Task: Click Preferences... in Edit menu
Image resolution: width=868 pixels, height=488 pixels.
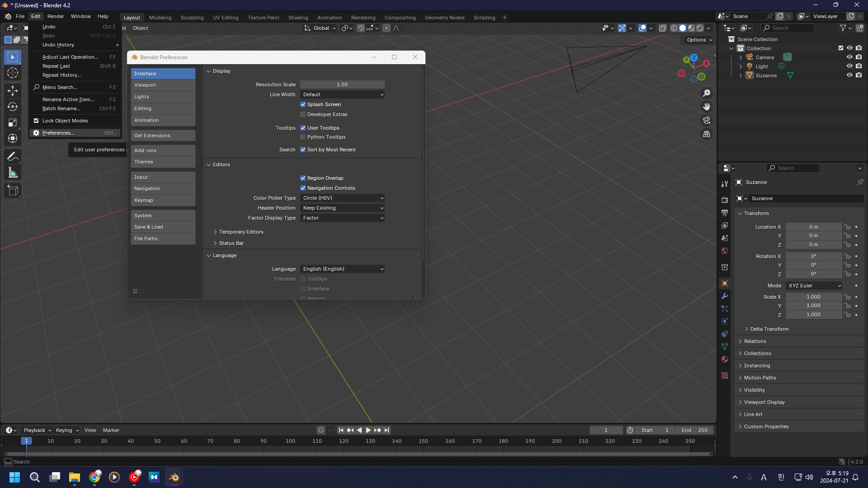Action: [75, 133]
